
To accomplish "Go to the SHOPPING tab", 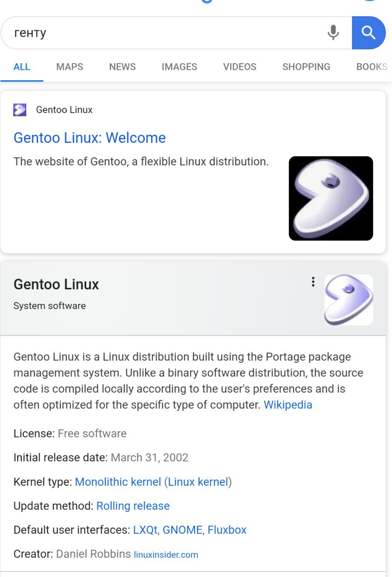I will [x=306, y=67].
